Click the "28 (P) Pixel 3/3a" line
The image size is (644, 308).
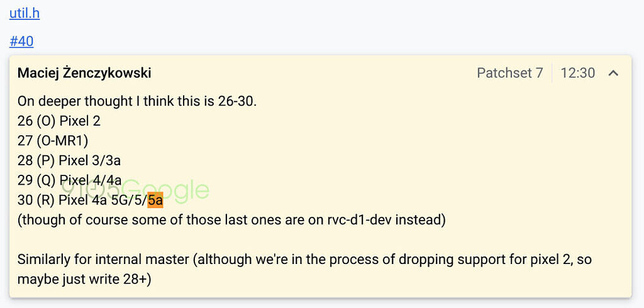68,161
